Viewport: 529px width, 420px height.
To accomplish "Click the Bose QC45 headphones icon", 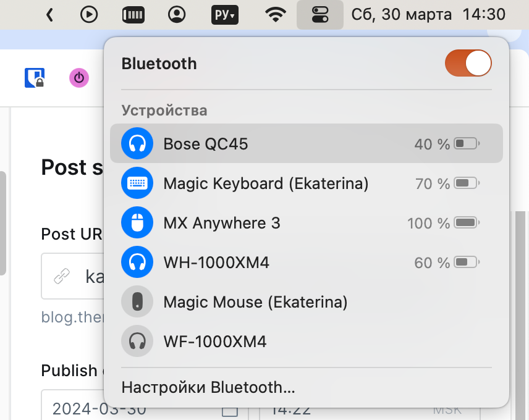I will pos(137,143).
